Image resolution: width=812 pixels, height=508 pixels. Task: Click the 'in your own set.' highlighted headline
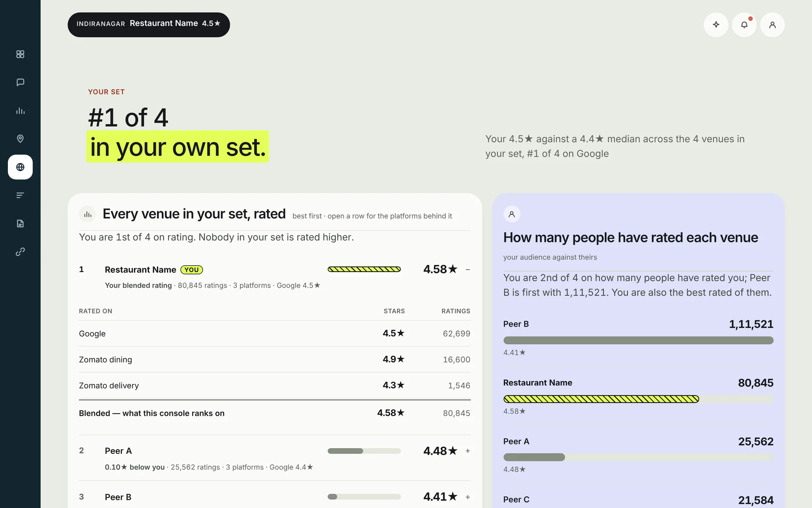(x=178, y=147)
